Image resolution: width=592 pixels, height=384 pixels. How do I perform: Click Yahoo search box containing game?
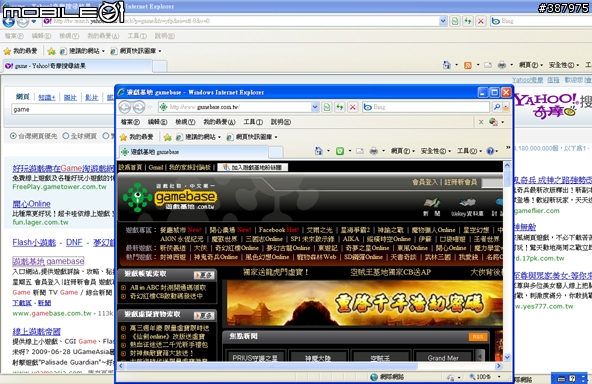click(x=63, y=109)
